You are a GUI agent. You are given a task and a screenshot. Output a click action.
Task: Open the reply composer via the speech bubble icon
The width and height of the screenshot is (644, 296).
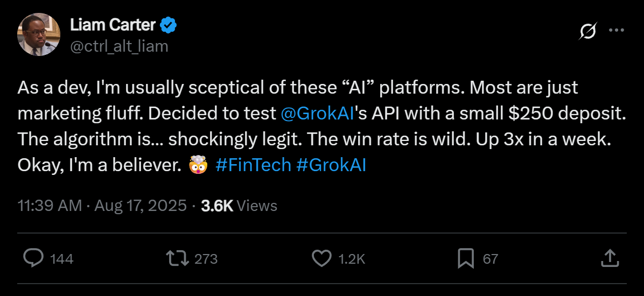(33, 258)
